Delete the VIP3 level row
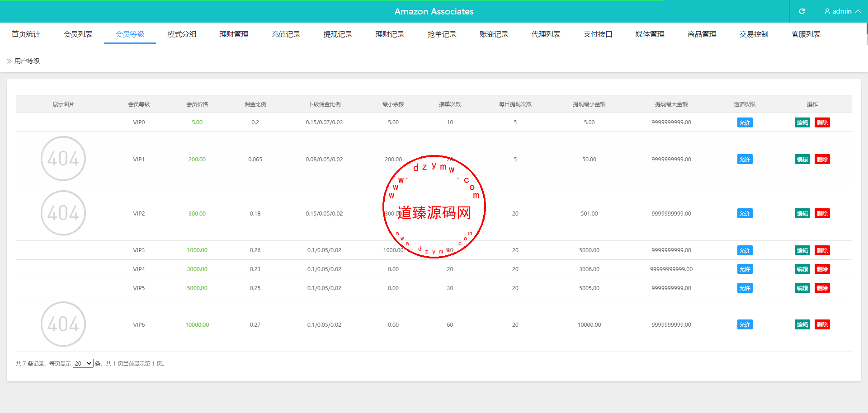Viewport: 868px width, 413px height. (822, 250)
